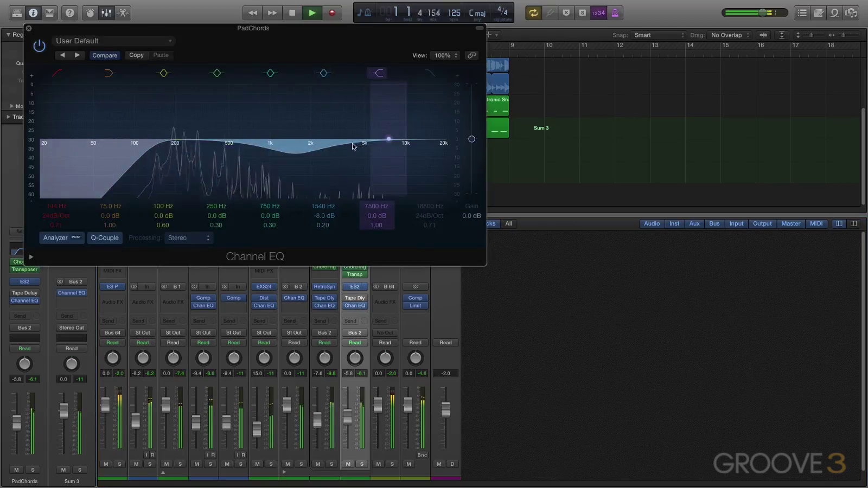Select the -8.0 dB gain value

[323, 215]
